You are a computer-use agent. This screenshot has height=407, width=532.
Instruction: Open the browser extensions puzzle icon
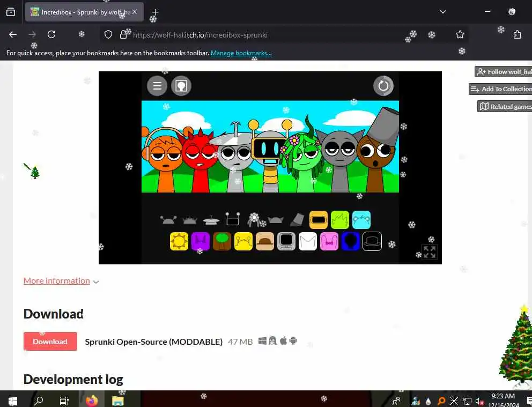517,35
